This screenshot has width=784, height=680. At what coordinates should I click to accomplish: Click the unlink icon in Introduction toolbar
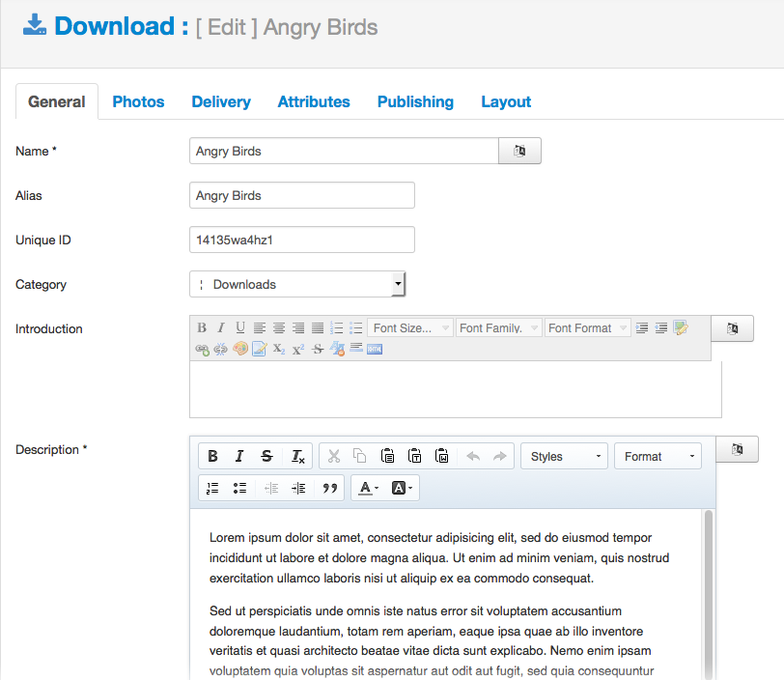tap(220, 350)
